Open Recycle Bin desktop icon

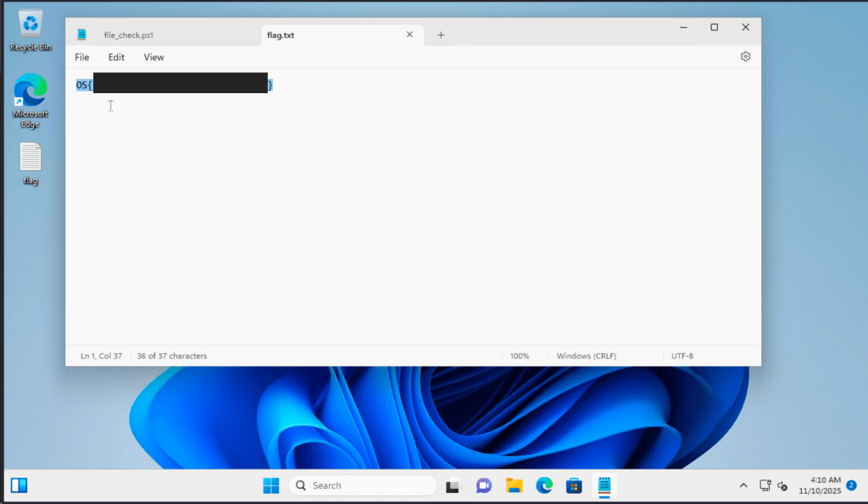click(x=31, y=30)
